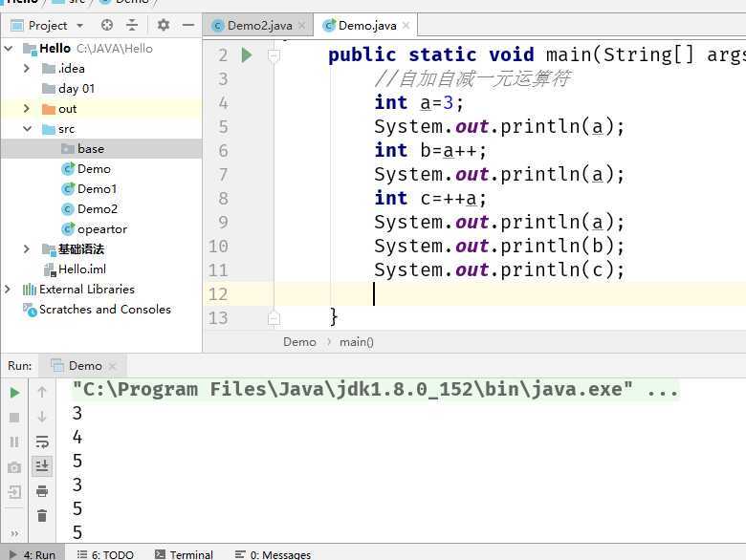
Task: Click the stop process icon
Action: [x=14, y=418]
